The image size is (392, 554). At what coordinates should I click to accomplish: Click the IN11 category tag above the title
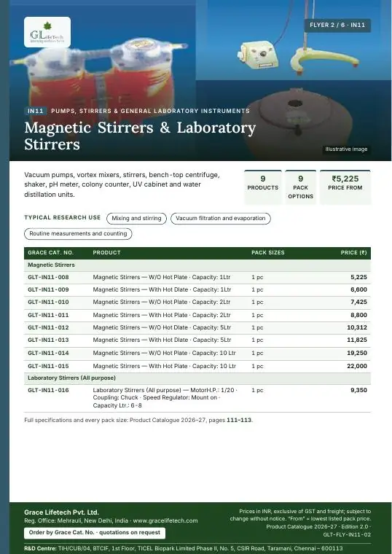click(36, 111)
